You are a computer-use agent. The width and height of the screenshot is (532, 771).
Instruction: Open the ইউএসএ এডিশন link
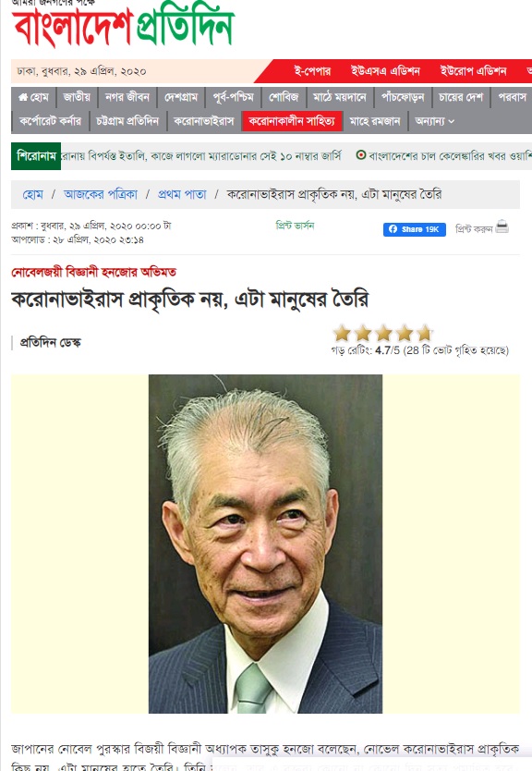tap(385, 71)
